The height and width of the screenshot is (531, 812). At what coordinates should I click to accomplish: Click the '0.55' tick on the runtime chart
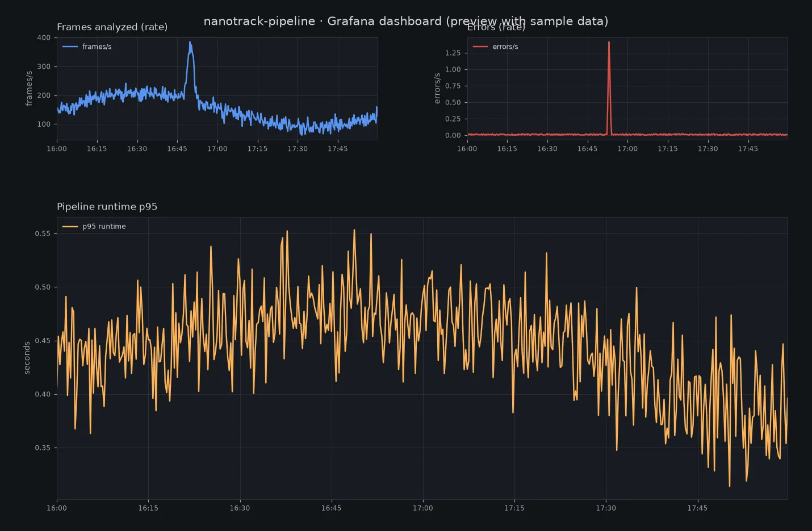click(43, 233)
